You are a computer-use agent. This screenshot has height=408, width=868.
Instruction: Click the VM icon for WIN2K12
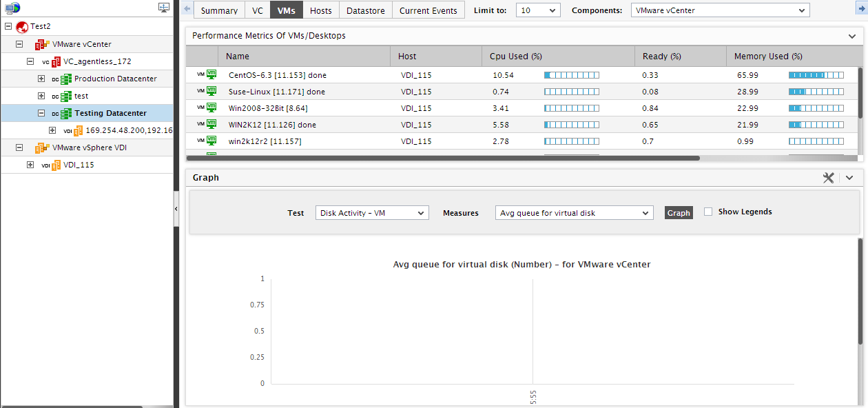212,124
